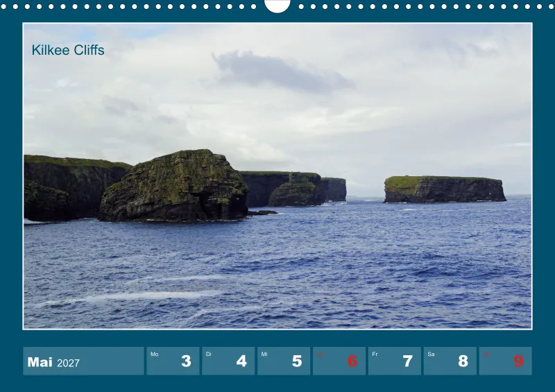The width and height of the screenshot is (555, 392).
Task: Click the Sa weekday label
Action: point(431,354)
